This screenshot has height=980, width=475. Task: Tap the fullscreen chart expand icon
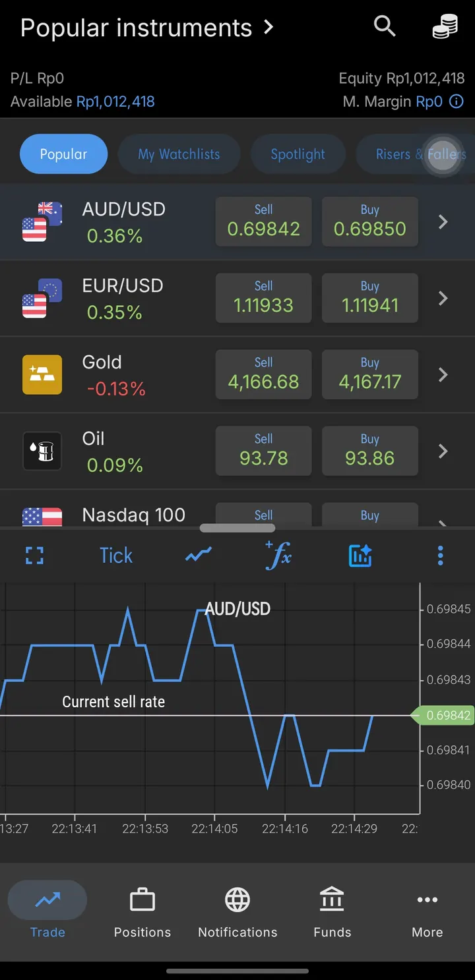(34, 556)
